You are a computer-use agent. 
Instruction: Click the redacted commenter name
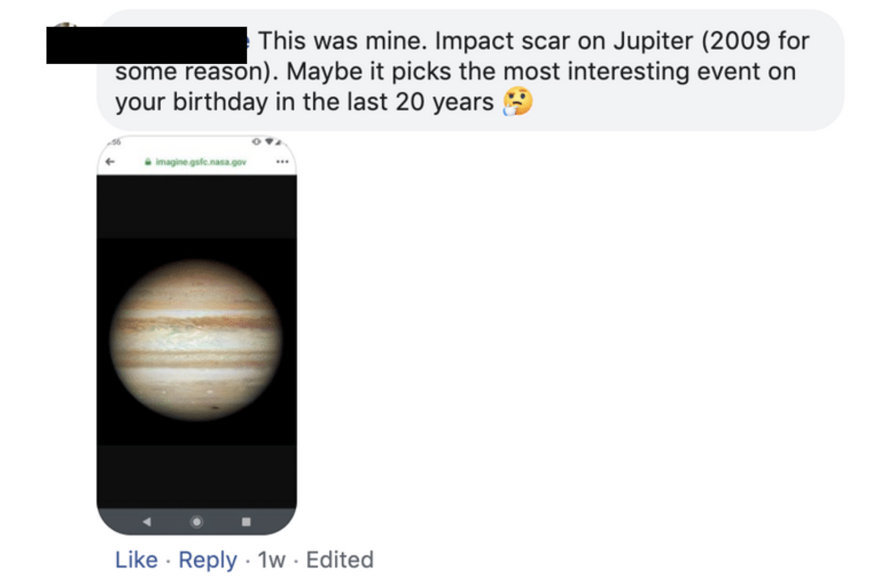pos(147,45)
